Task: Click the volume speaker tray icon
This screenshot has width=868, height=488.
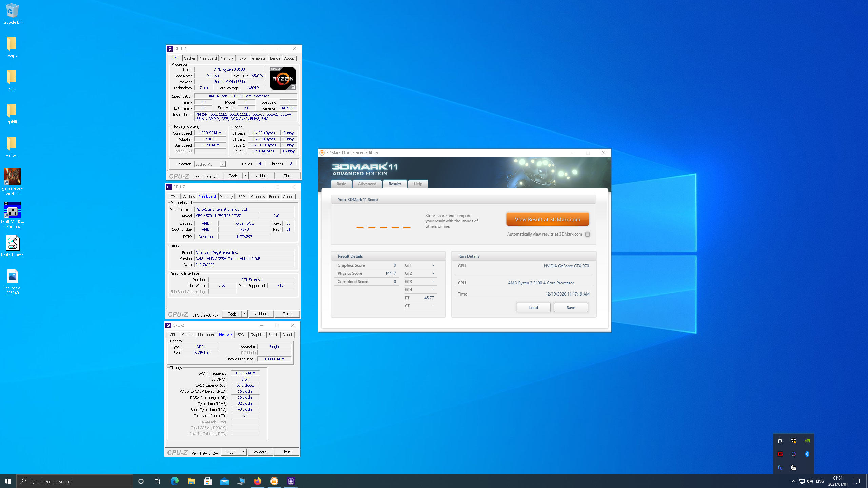Action: [810, 481]
